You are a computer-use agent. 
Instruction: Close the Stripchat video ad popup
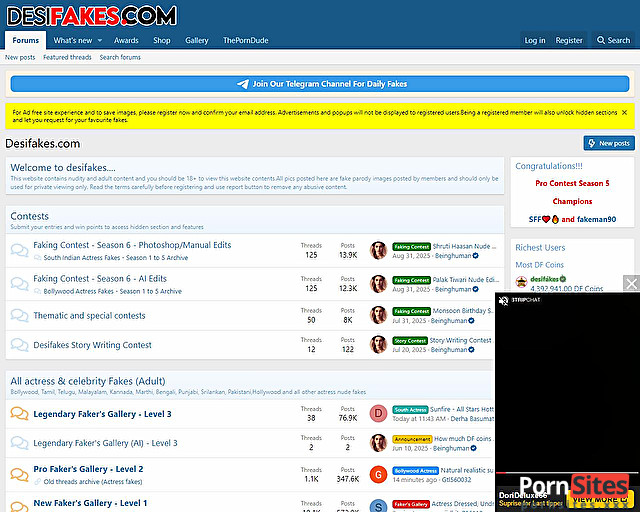click(631, 283)
